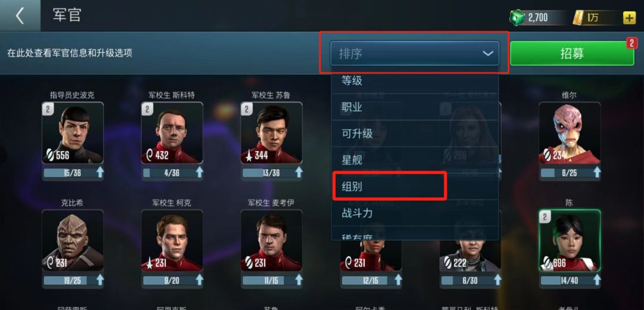Tap the upgrade arrow under 军校生 苏鲁
The height and width of the screenshot is (310, 644).
[299, 172]
